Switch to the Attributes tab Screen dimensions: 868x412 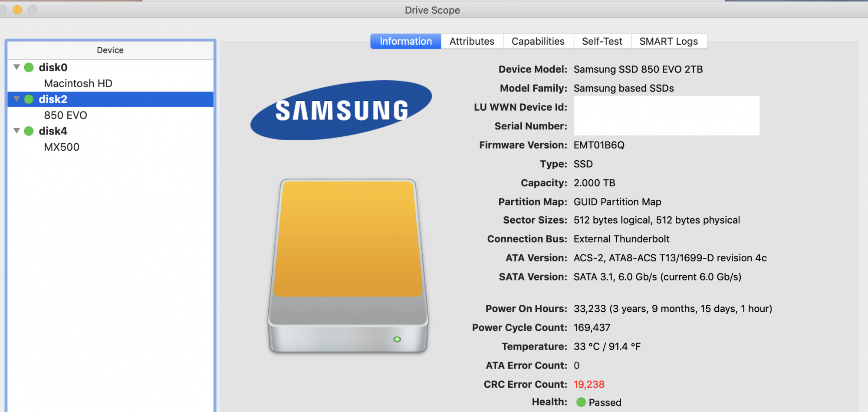(x=472, y=41)
